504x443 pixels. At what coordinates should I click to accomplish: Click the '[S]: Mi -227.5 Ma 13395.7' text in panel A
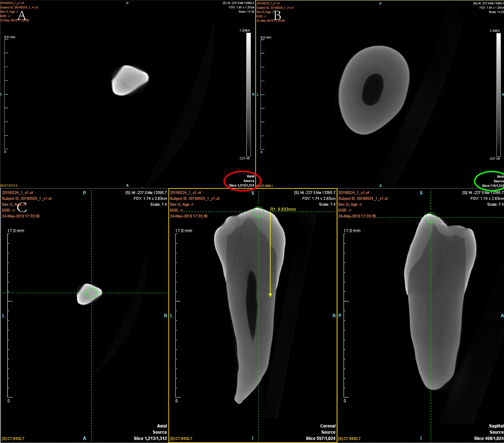click(x=238, y=3)
